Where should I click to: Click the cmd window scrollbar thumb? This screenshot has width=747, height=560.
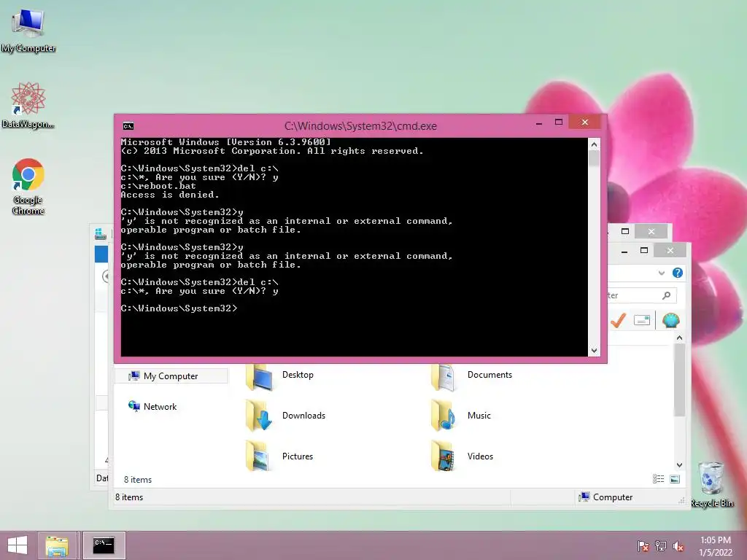point(594,158)
